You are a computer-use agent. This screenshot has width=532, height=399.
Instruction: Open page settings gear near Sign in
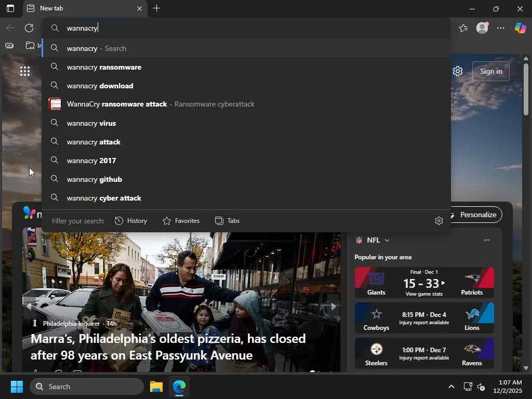tap(458, 71)
